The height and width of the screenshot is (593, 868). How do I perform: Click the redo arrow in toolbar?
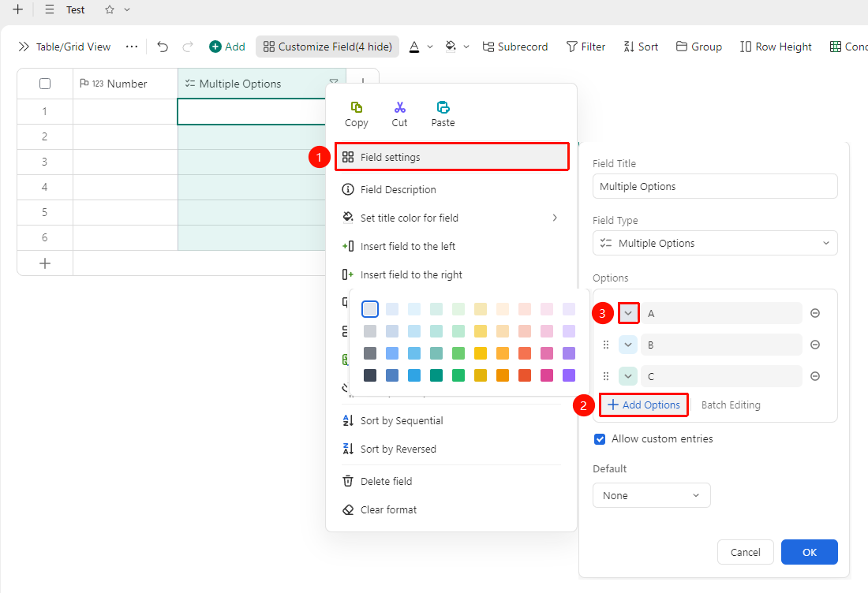[188, 47]
